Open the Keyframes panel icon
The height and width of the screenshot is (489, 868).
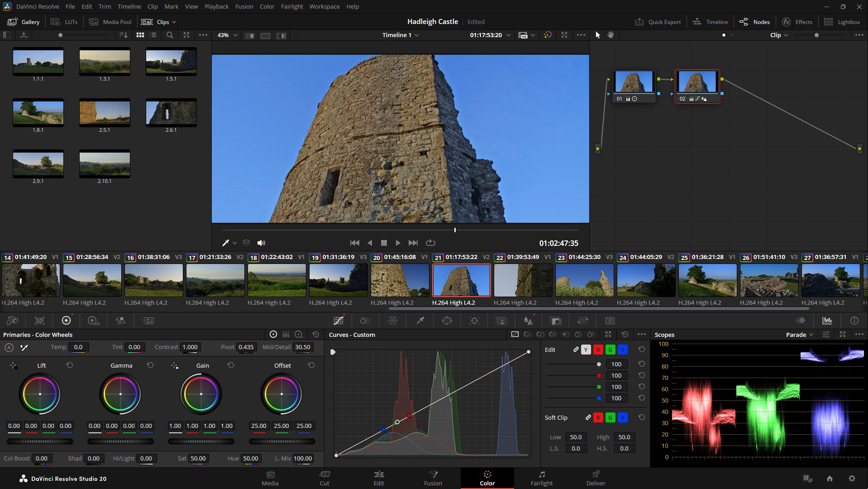800,321
